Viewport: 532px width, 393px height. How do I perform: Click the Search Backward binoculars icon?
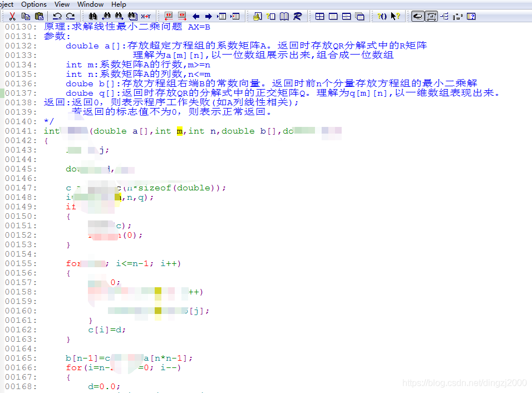(106, 16)
